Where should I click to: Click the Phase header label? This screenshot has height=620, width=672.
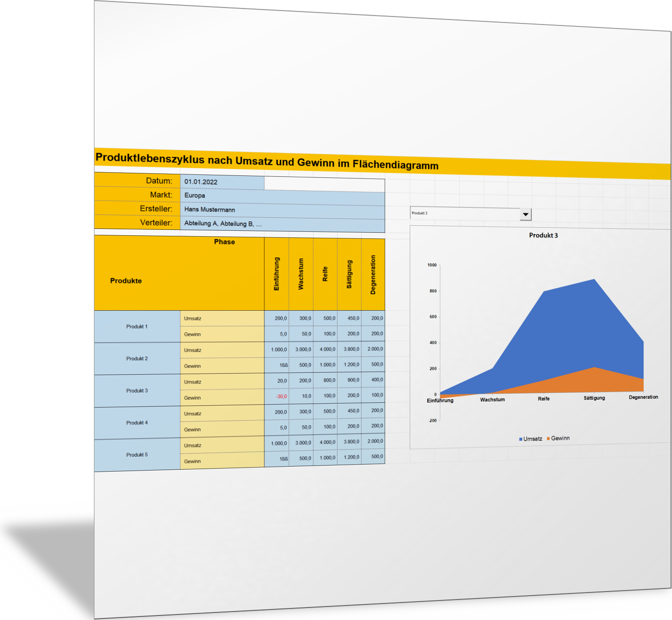[x=224, y=242]
